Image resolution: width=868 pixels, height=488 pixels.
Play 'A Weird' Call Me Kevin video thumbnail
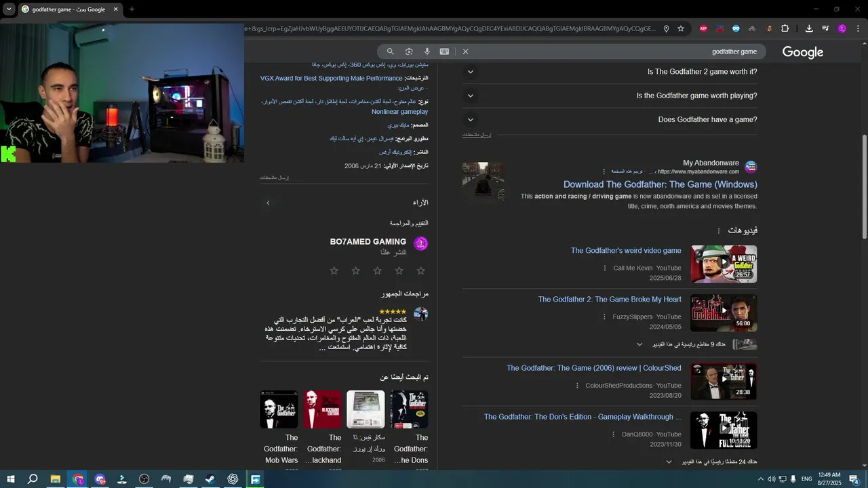click(x=724, y=264)
